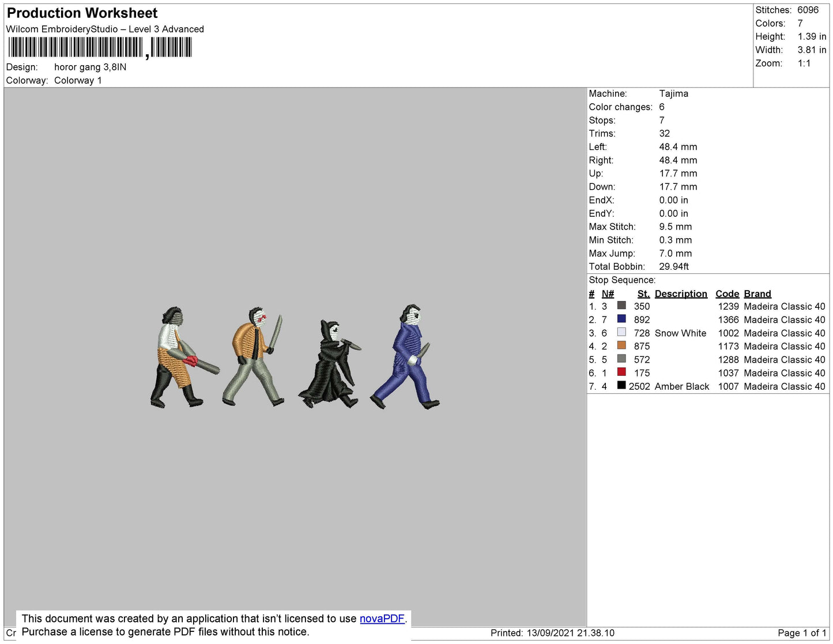Click the Max Jump value 7.0 mm
The image size is (833, 644).
(x=676, y=253)
